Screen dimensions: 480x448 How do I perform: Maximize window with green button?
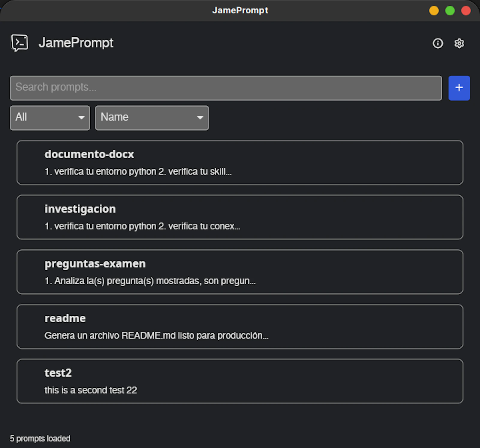pyautogui.click(x=450, y=11)
